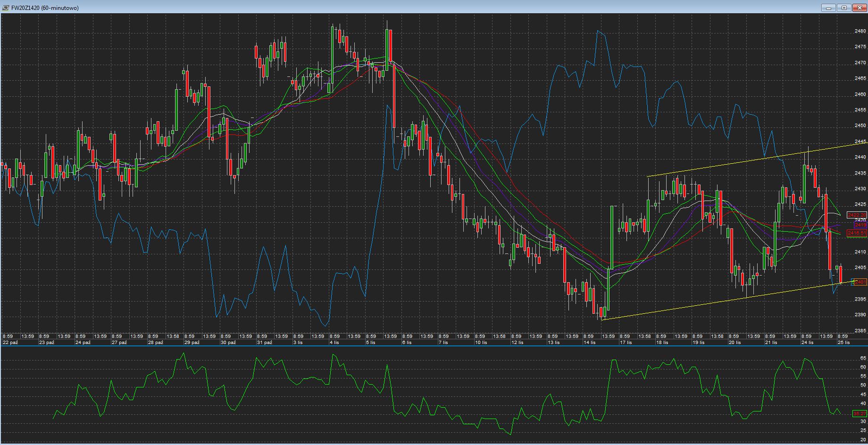Select the 5 lis date marker
The width and height of the screenshot is (868, 445).
371,343
